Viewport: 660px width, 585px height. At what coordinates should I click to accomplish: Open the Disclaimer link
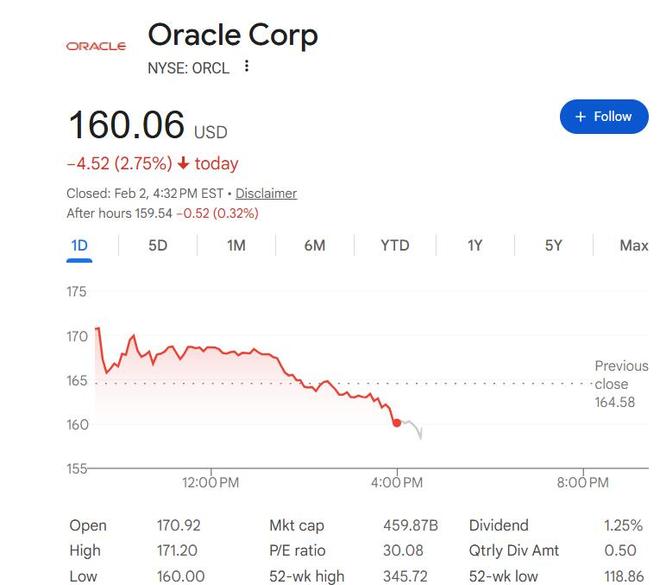(x=266, y=193)
